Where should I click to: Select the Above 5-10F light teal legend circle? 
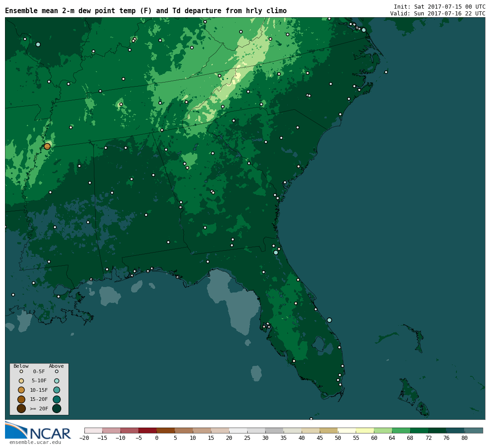[57, 381]
